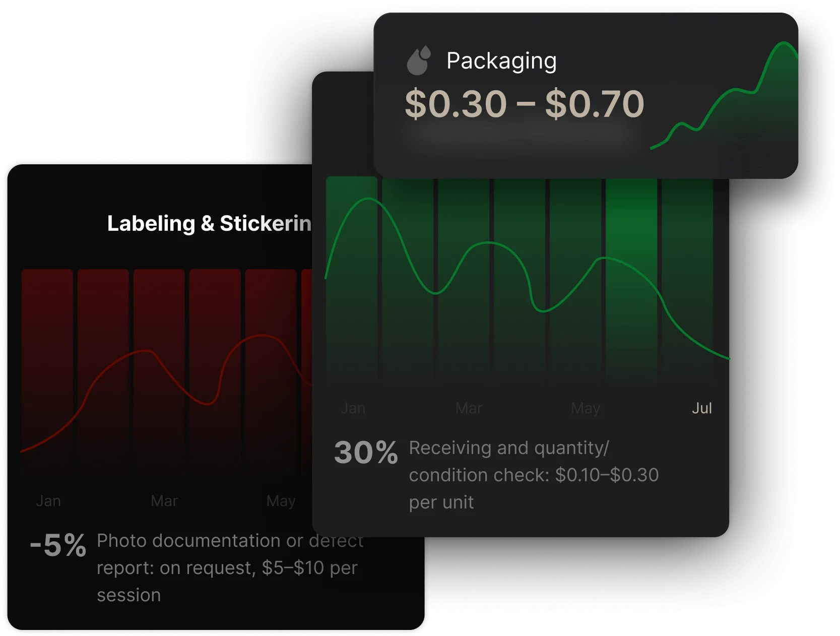840x636 pixels.
Task: Pick the Jan label under green chart
Action: (353, 408)
